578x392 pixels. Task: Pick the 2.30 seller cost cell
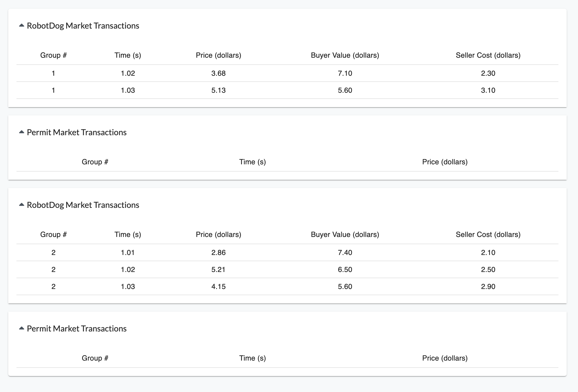point(488,73)
